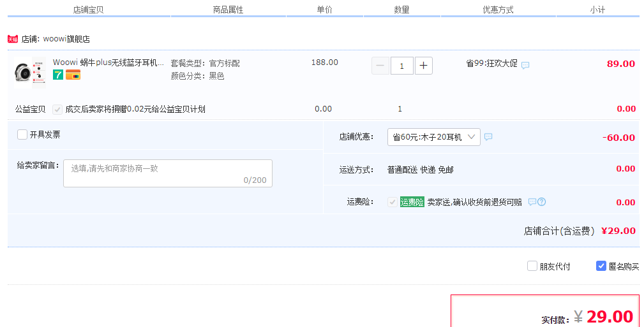This screenshot has width=644, height=327.
Task: Click the 公益宝贝 donation plan description
Action: click(x=135, y=110)
